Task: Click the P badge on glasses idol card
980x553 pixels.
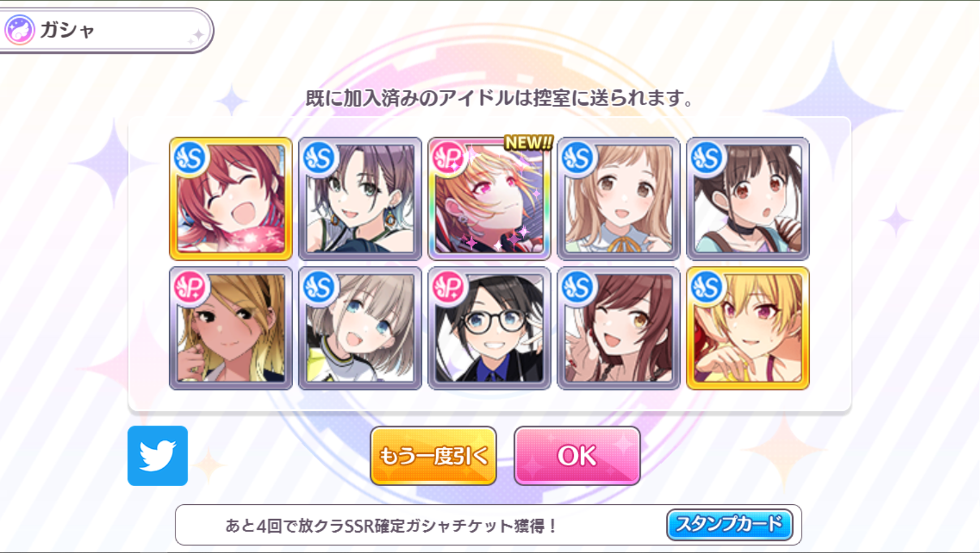Action: 449,288
